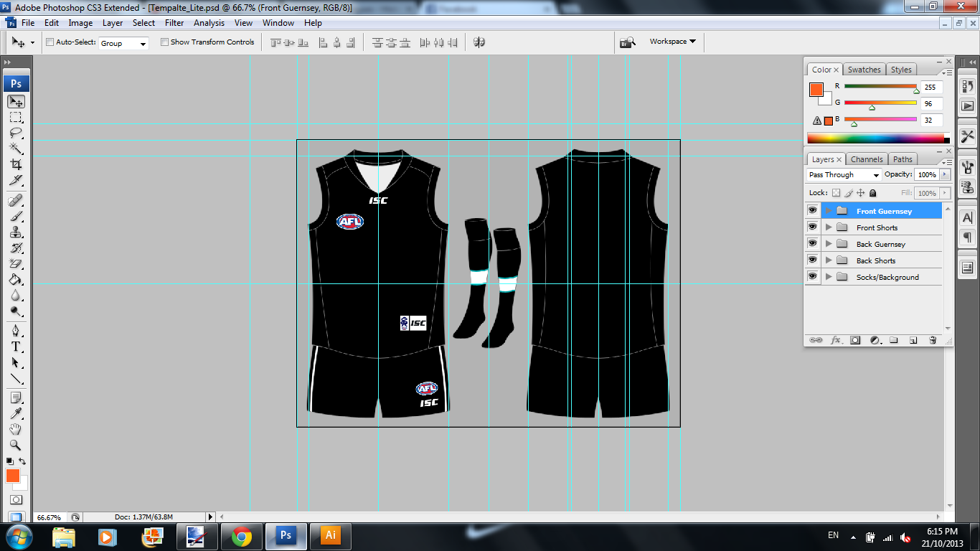Select the Socks/Background layer group
980x551 pixels.
[x=887, y=278]
